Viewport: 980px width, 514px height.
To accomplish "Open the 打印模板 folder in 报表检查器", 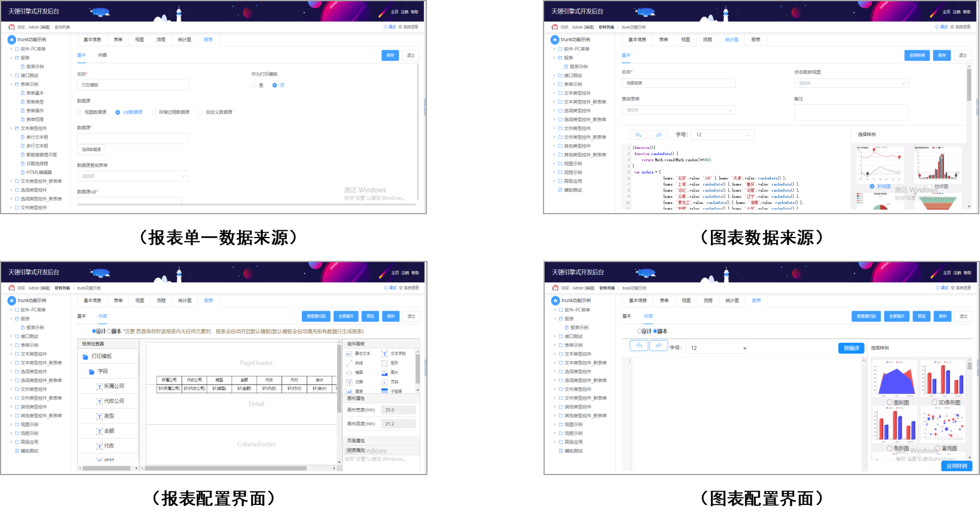I will click(x=101, y=357).
